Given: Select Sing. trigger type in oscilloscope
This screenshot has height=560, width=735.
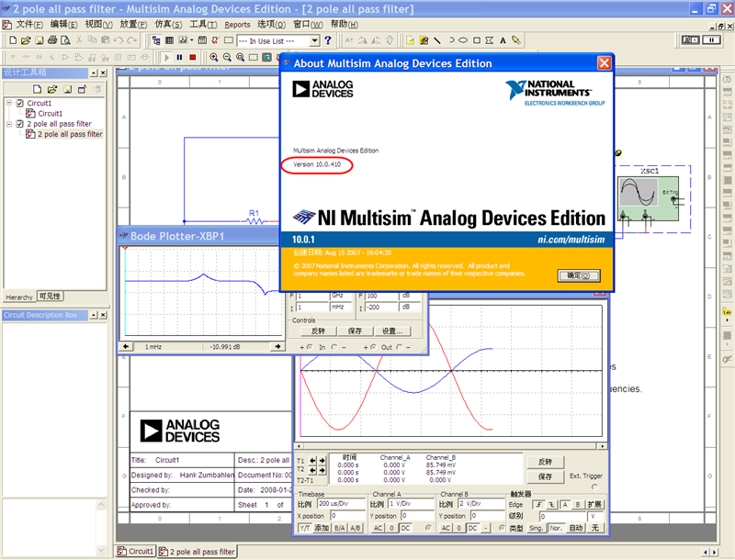Looking at the screenshot, I should pyautogui.click(x=536, y=528).
